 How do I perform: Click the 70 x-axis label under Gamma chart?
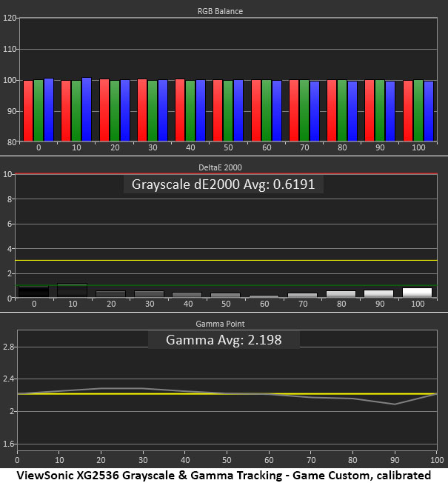pyautogui.click(x=311, y=461)
